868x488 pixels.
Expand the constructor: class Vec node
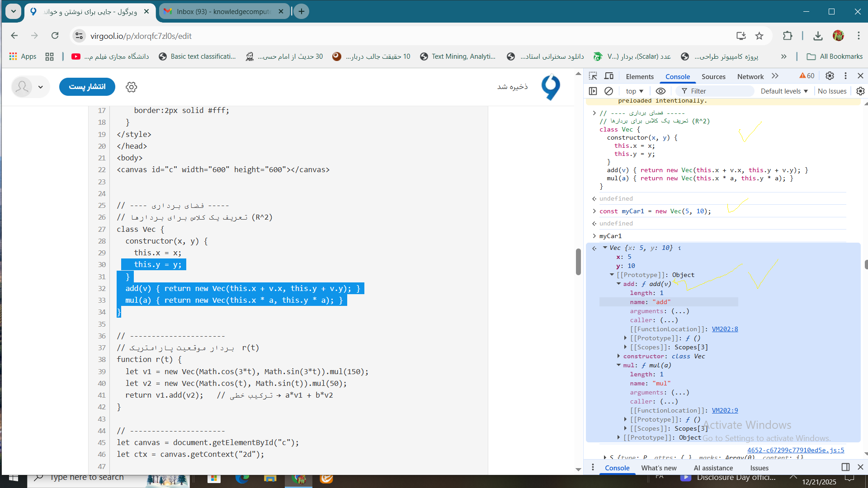tap(619, 356)
